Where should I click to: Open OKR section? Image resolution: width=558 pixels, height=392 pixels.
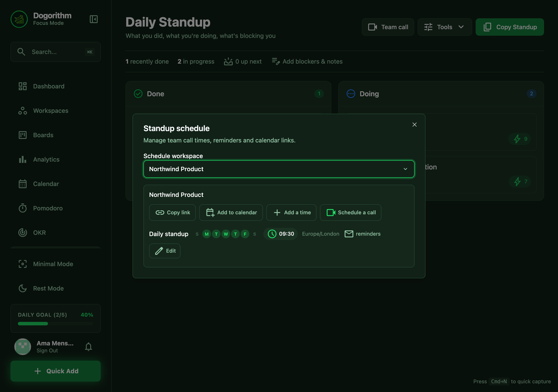56,233
